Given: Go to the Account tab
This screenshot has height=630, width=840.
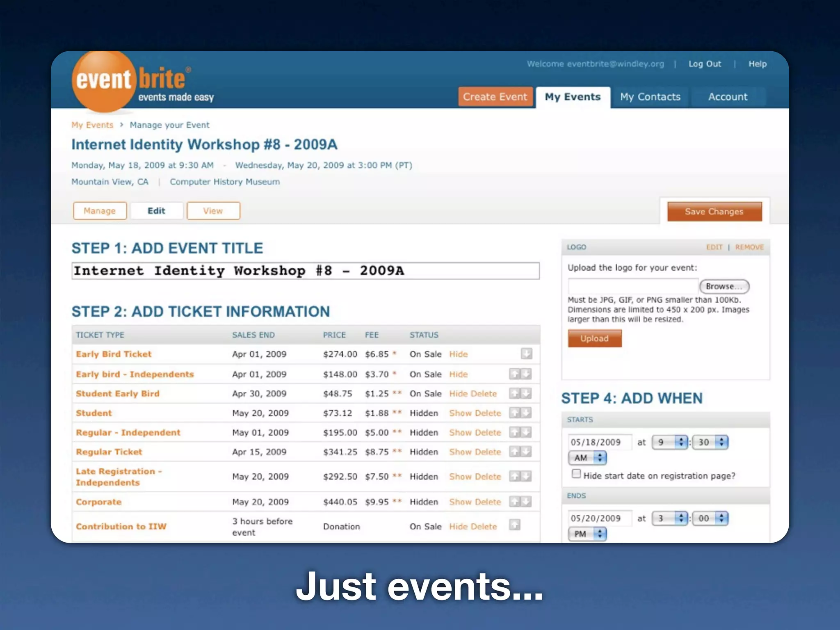Looking at the screenshot, I should point(728,97).
